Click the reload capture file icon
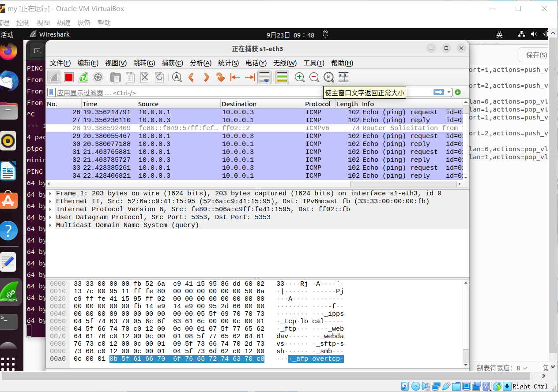Image resolution: width=558 pixels, height=392 pixels. pyautogui.click(x=159, y=78)
